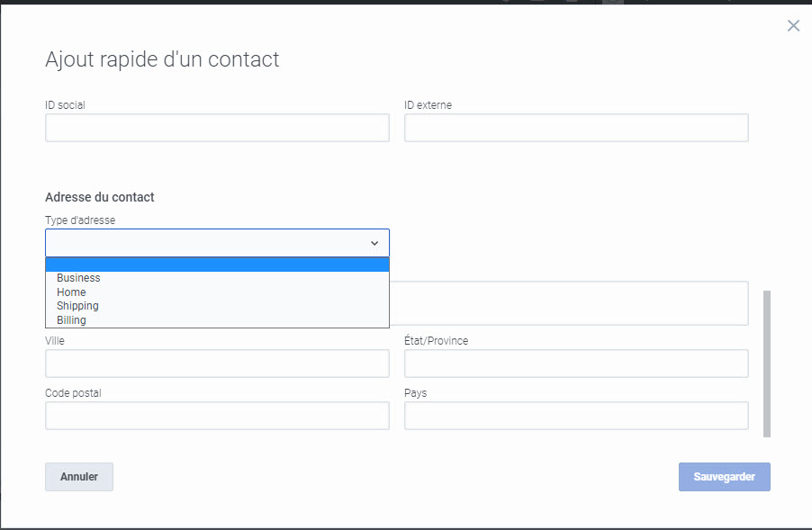
Task: Focus the ID externe input field
Action: (576, 128)
